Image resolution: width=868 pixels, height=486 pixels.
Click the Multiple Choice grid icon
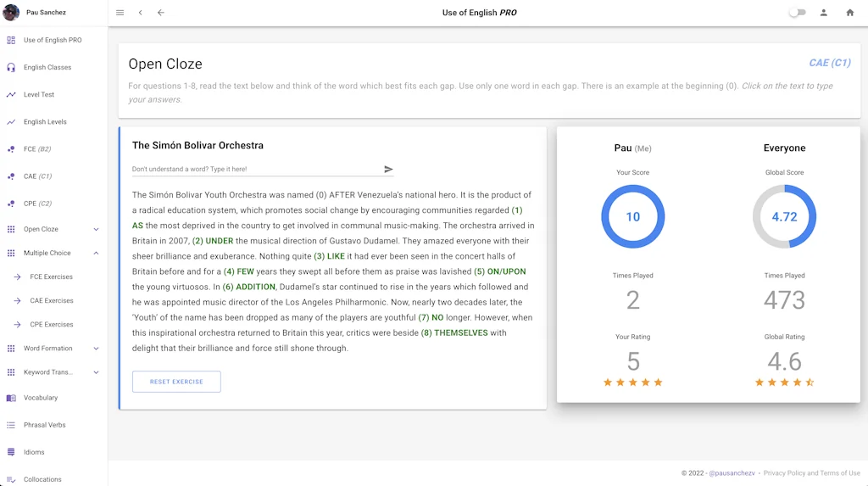[x=11, y=253]
